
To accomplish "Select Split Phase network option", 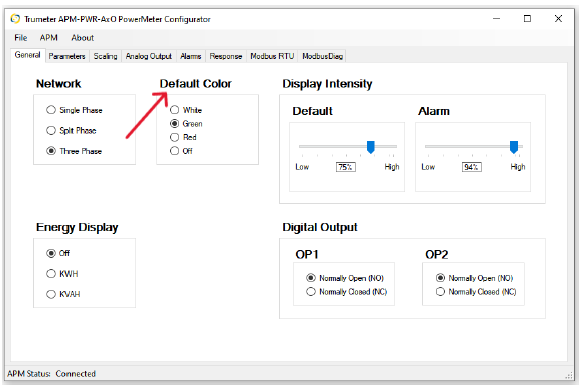I will [x=71, y=131].
